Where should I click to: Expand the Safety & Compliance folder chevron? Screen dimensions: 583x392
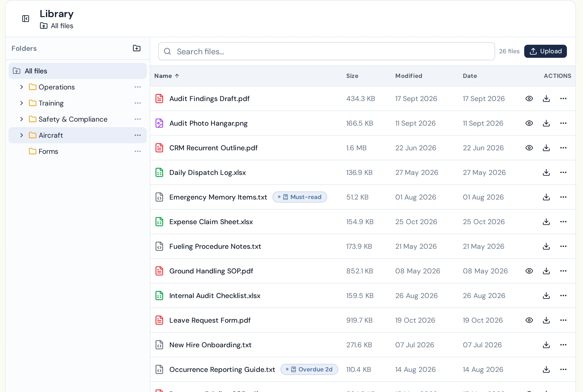coord(22,119)
